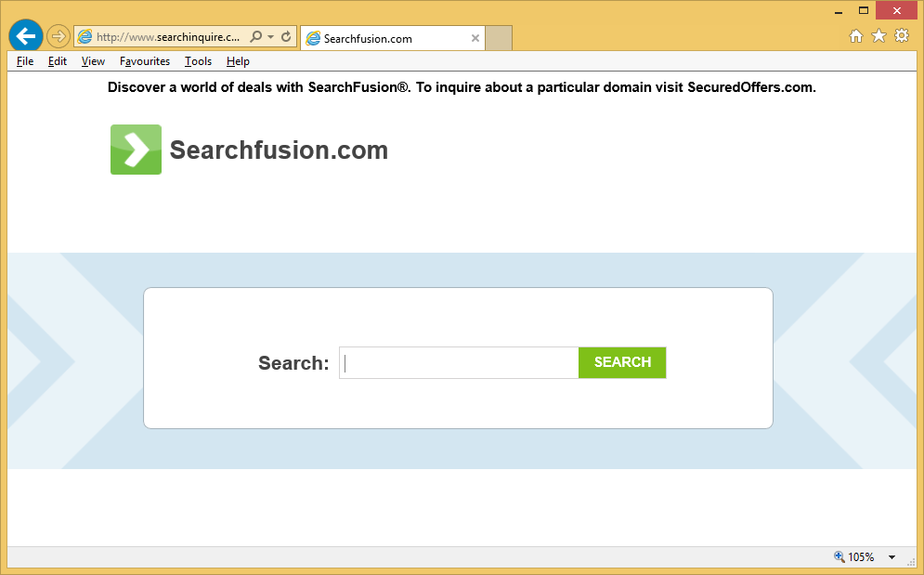
Task: Refresh the page with reload icon
Action: 286,37
